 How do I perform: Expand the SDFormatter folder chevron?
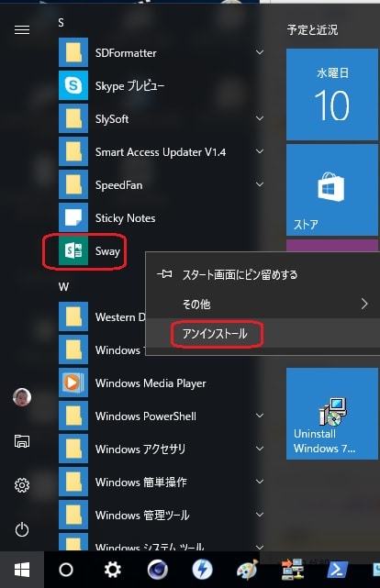pyautogui.click(x=260, y=52)
